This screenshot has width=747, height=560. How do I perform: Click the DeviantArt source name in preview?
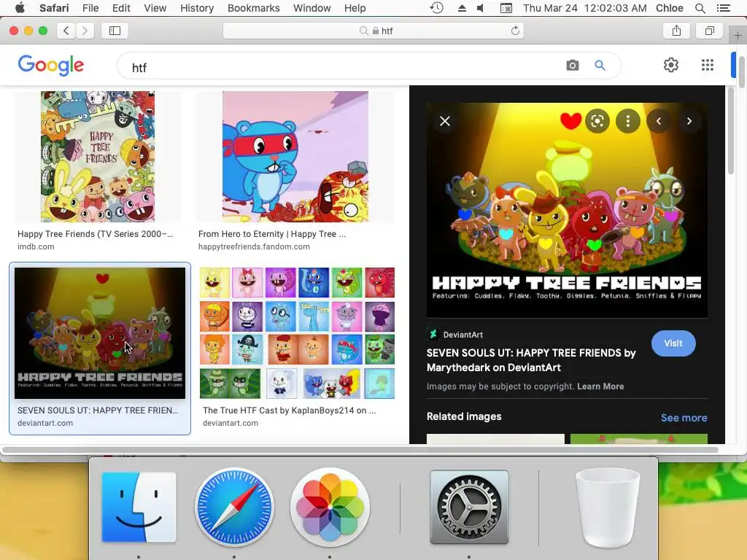click(462, 335)
